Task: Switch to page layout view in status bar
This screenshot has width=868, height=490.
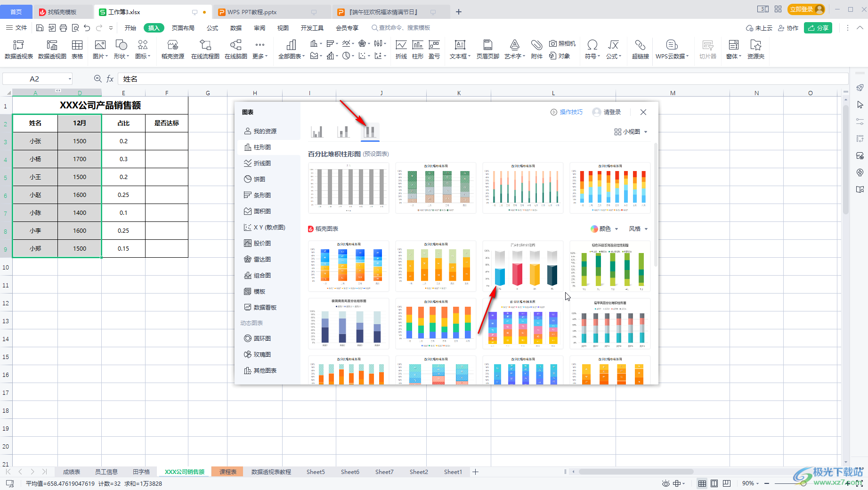Action: coord(714,483)
